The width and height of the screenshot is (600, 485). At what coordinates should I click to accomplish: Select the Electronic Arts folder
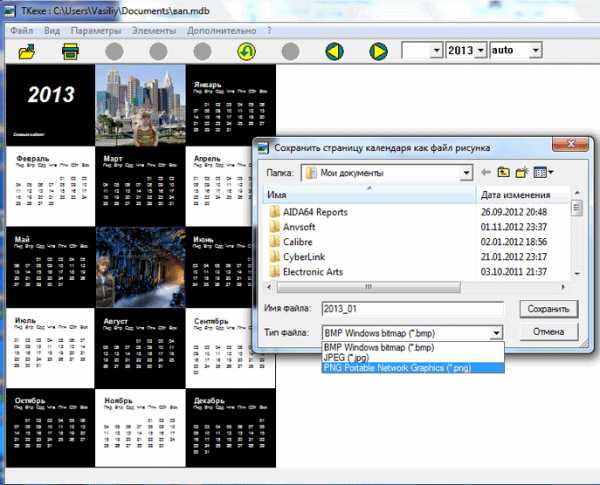coord(320,273)
